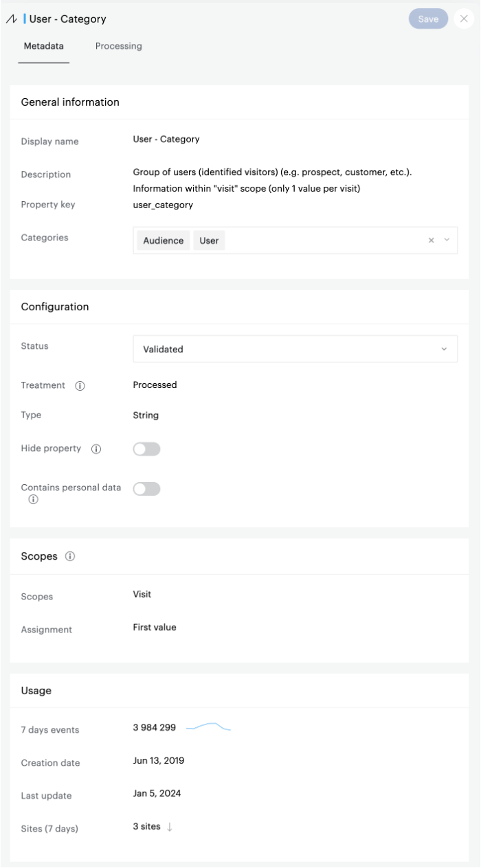
Task: Click the Piano Analytics logo icon
Action: 11,19
